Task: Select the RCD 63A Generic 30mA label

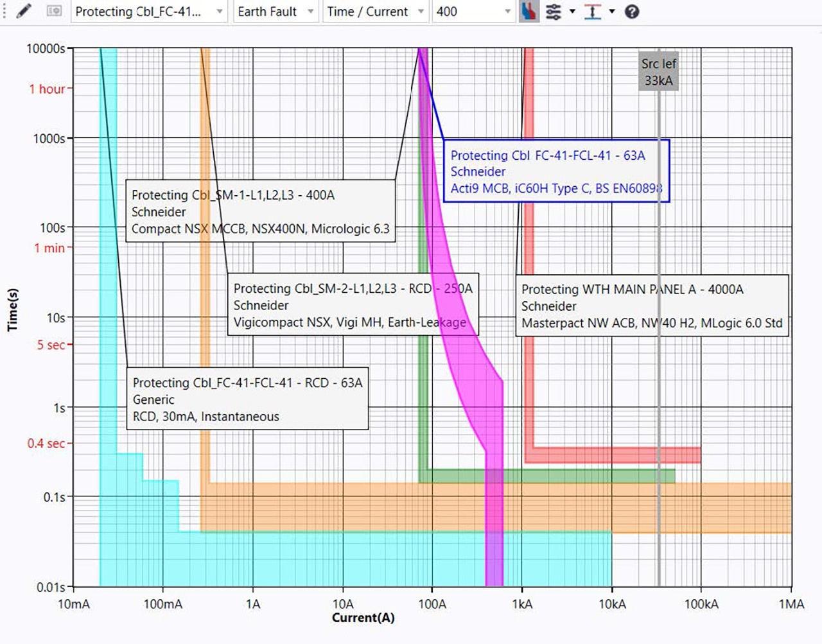Action: point(247,399)
